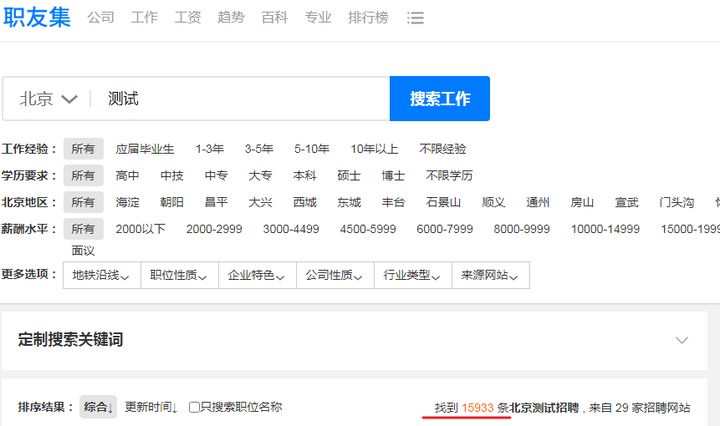
Task: Select 面议 salary filter
Action: (x=83, y=251)
